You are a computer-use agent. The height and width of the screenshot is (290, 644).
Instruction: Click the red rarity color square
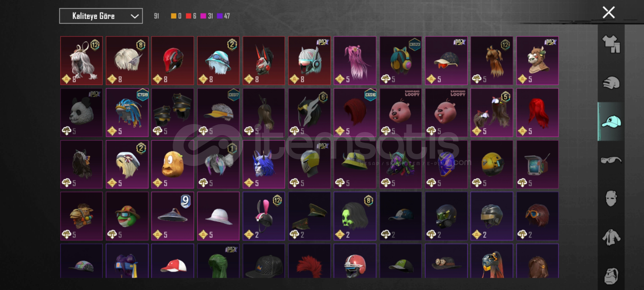click(189, 16)
